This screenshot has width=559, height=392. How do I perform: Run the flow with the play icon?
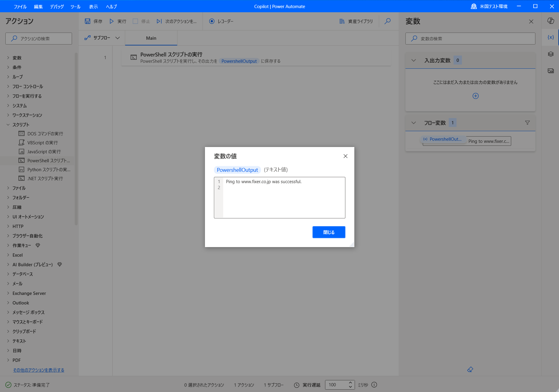(x=112, y=21)
